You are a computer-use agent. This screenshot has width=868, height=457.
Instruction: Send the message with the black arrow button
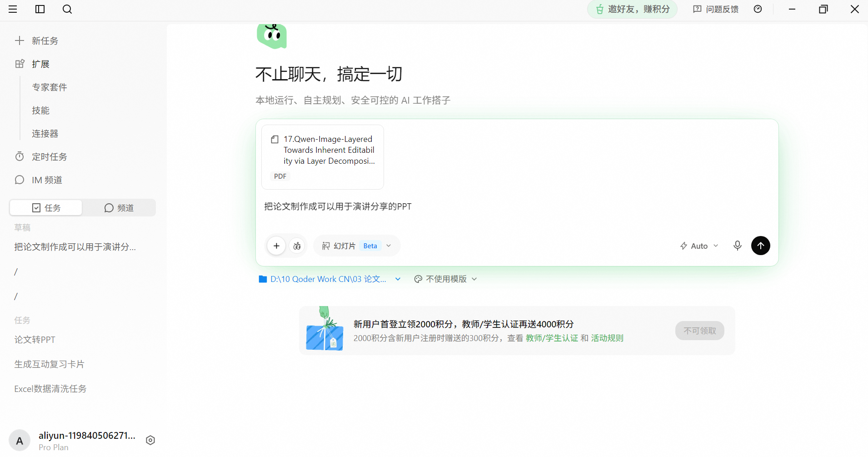coord(761,246)
